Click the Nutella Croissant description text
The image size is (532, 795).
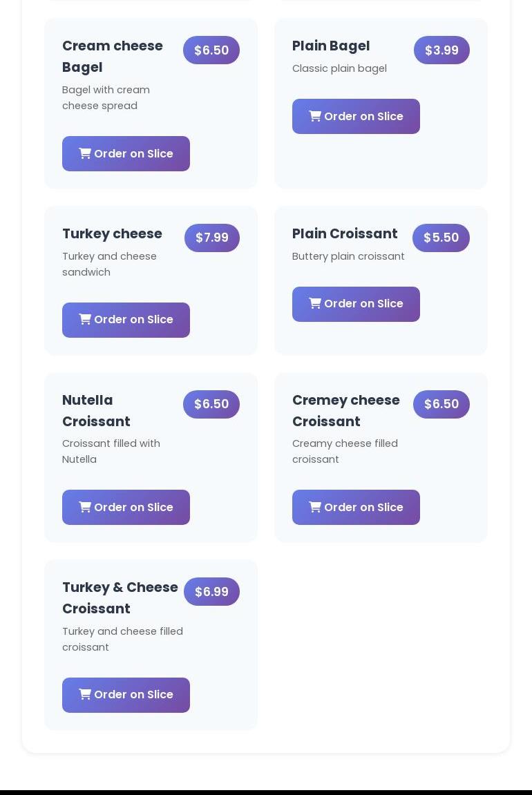click(111, 451)
